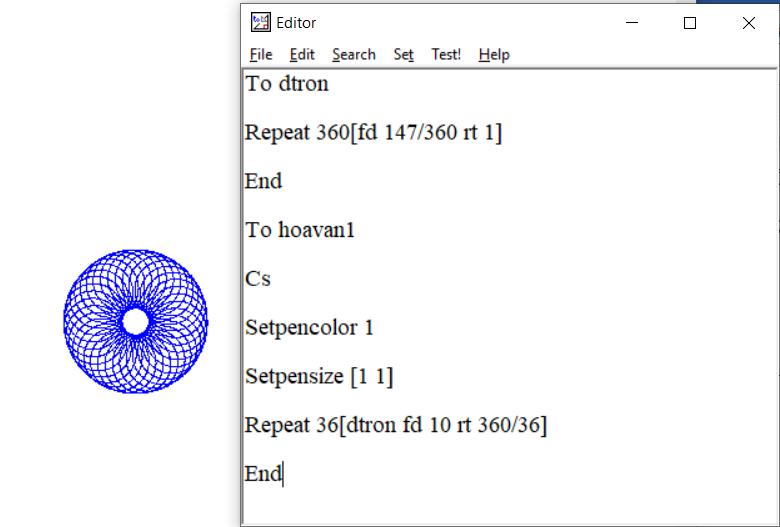
Task: Select the 'Setpensize [1 1]' line
Action: tap(319, 376)
